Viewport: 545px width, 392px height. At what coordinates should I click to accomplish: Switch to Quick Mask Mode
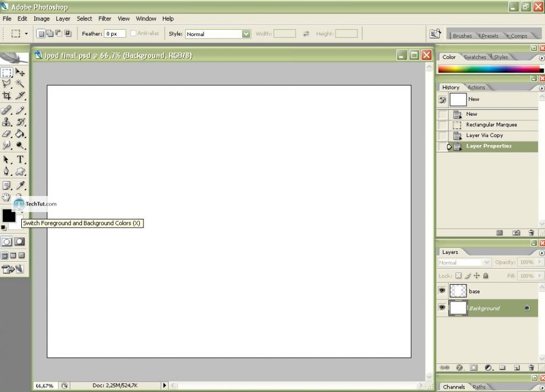(x=20, y=242)
